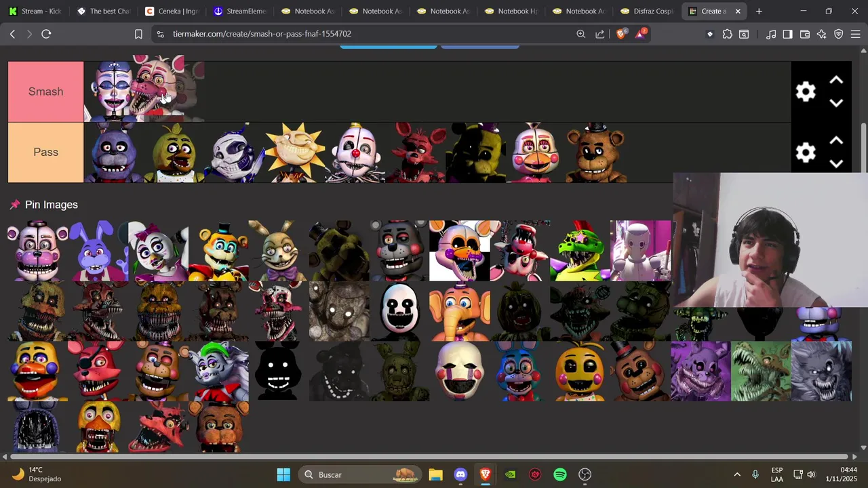
Task: Pick Roxanne Wolf with green hair
Action: pyautogui.click(x=218, y=371)
